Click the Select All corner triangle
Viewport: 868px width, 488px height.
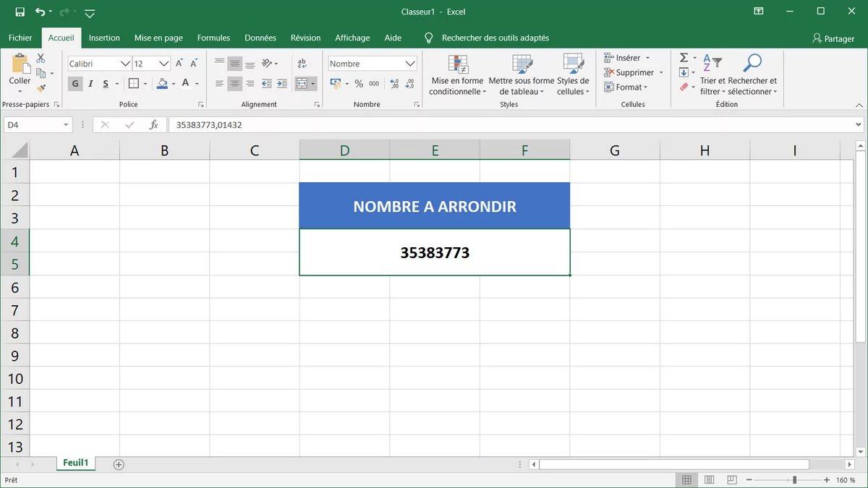(x=20, y=150)
